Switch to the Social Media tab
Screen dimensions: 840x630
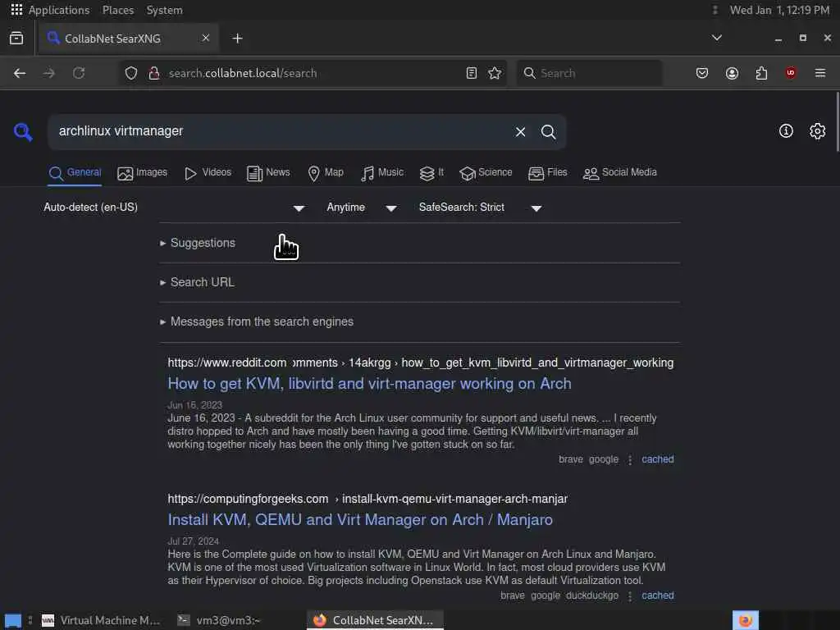pyautogui.click(x=620, y=172)
